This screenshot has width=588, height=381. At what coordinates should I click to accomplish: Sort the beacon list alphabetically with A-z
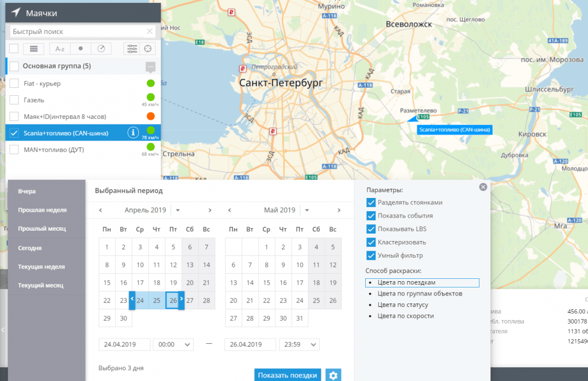pos(60,49)
